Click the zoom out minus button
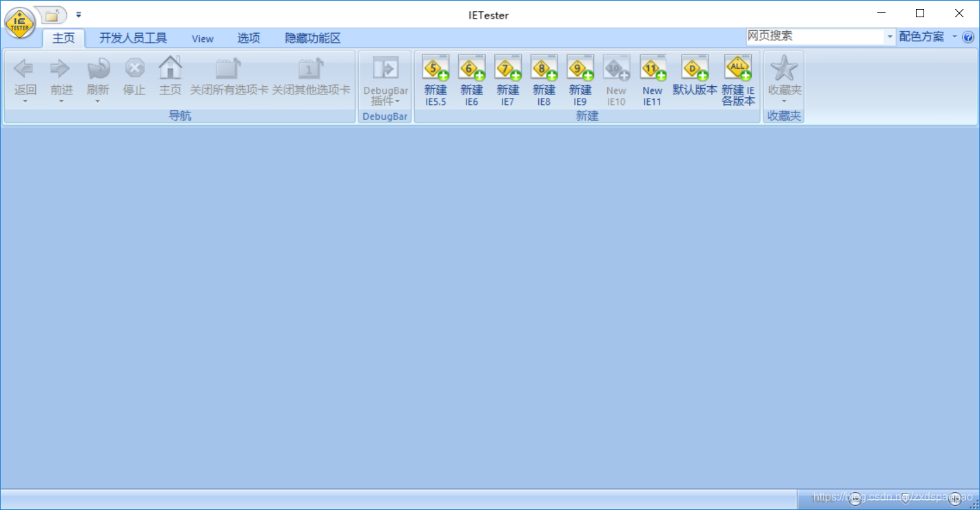This screenshot has height=510, width=980. [855, 499]
